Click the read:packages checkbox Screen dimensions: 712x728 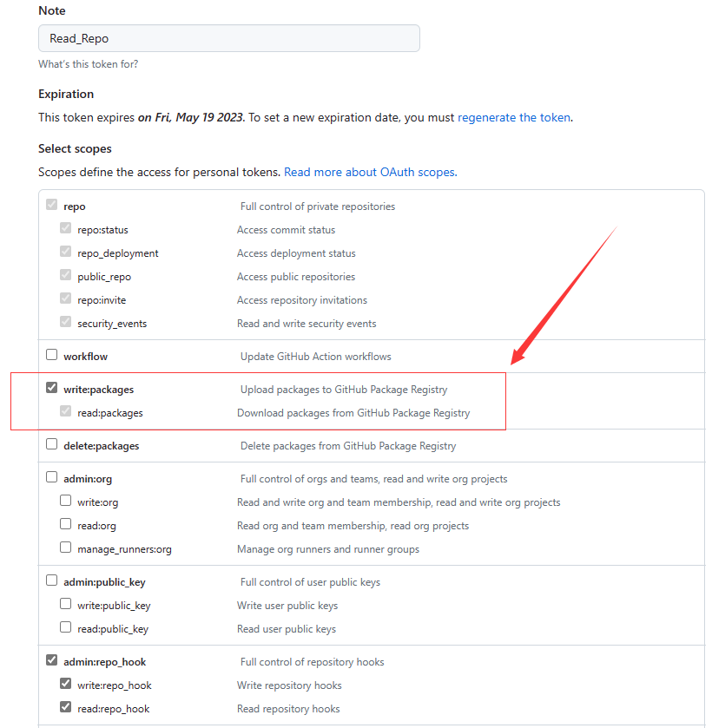(65, 411)
